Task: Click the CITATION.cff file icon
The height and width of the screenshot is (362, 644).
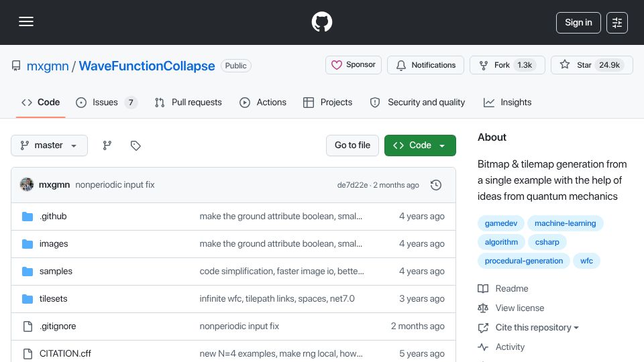Action: pos(28,353)
